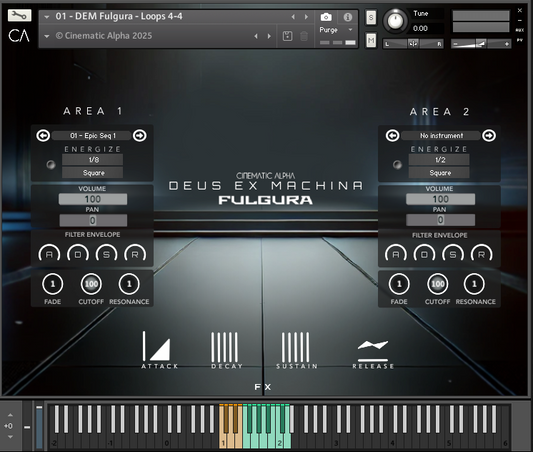Screen dimensions: 533x452
Task: Click Area 2 filter envelope S knob
Action: pyautogui.click(x=453, y=254)
